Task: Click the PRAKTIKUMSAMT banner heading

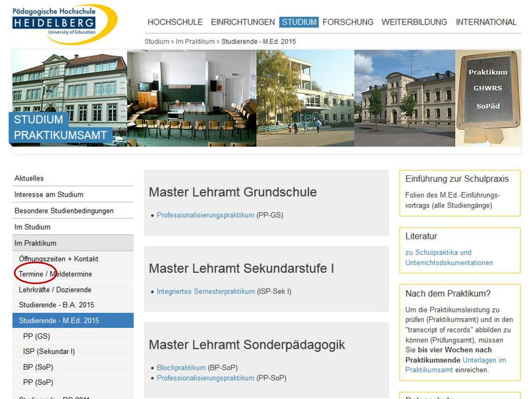Action: (x=60, y=135)
